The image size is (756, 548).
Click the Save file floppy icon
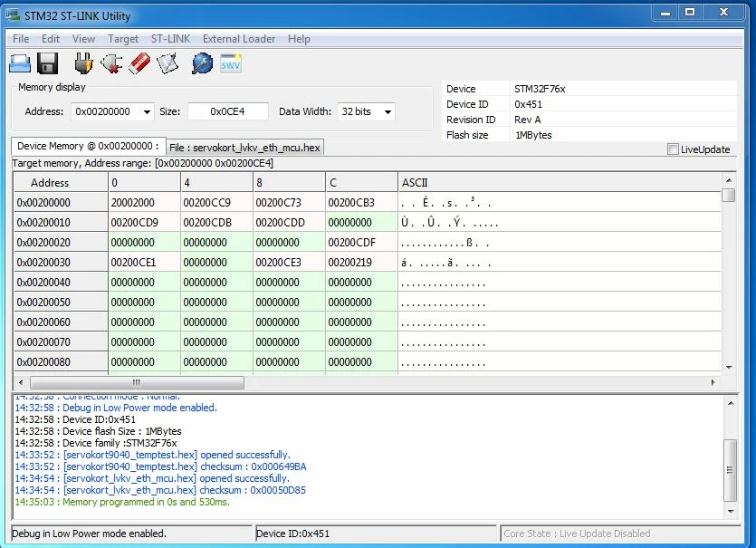click(x=47, y=63)
